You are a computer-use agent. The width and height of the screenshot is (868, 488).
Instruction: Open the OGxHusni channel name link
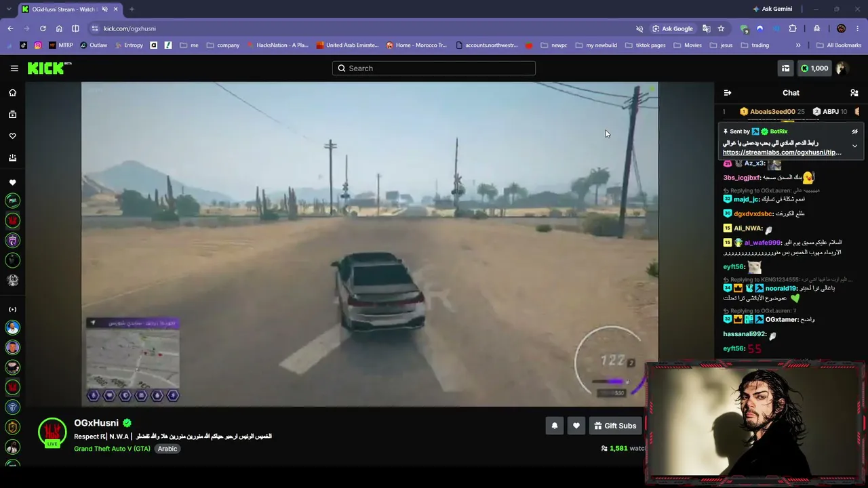click(x=96, y=423)
